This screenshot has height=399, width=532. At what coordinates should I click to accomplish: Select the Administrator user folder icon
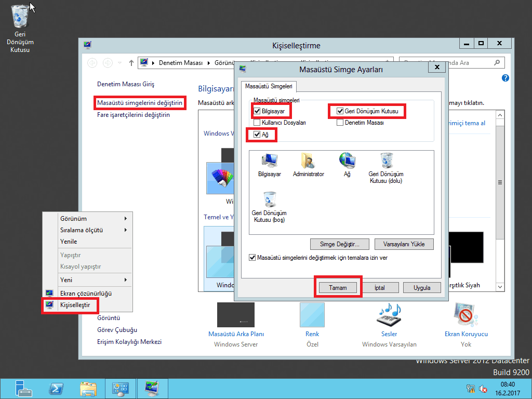[308, 162]
